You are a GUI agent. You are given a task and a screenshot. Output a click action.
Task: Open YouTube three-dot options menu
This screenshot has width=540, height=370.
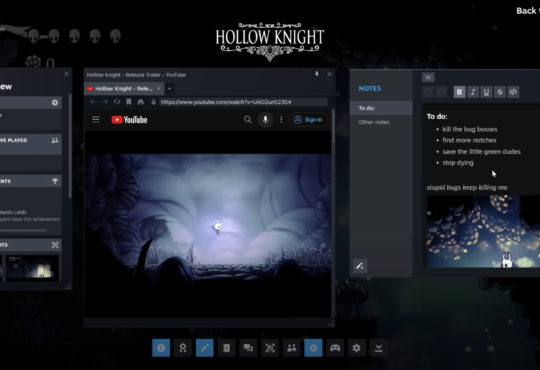click(281, 120)
